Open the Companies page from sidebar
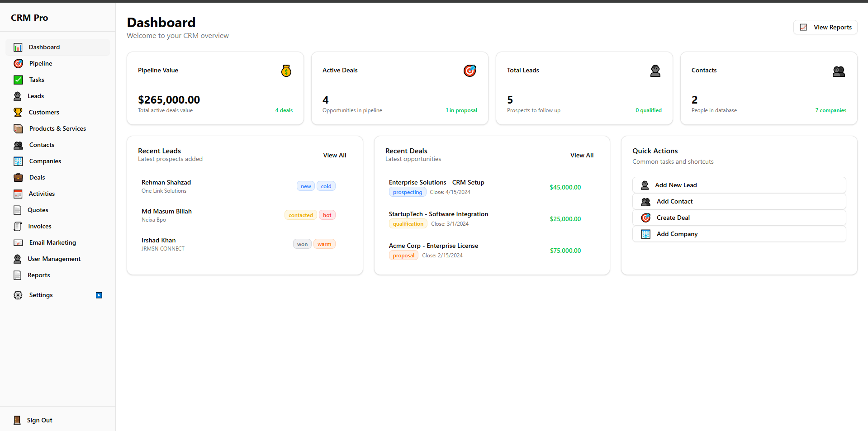Image resolution: width=868 pixels, height=431 pixels. tap(45, 161)
